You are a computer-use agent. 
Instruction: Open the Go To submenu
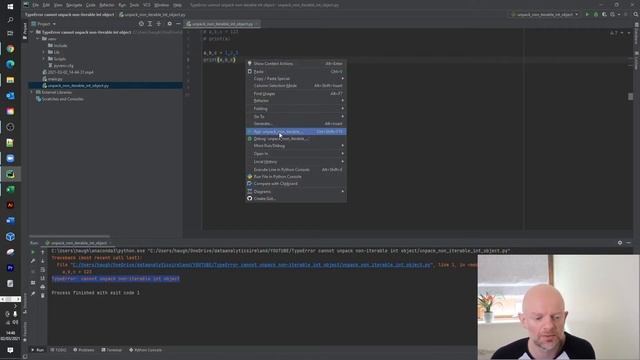pyautogui.click(x=296, y=116)
